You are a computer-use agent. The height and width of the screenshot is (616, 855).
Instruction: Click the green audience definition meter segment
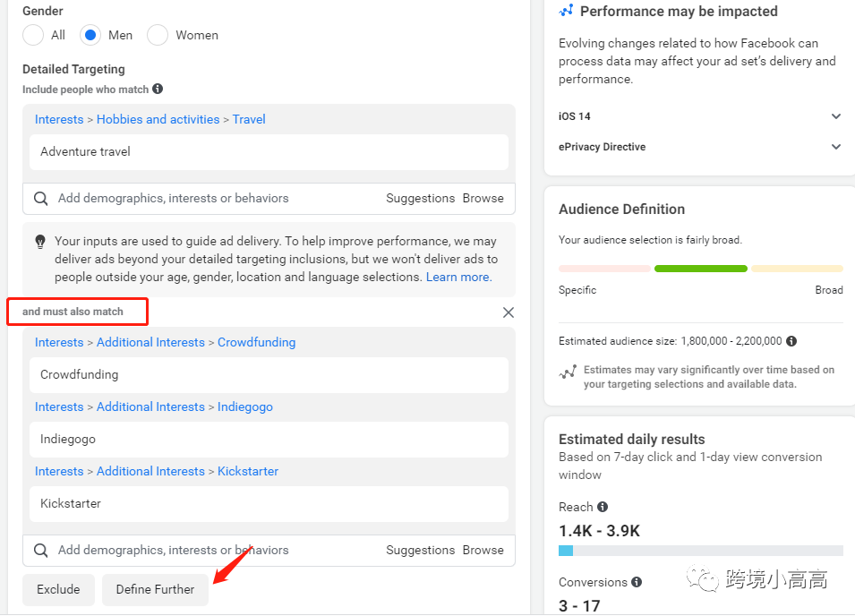pyautogui.click(x=700, y=269)
